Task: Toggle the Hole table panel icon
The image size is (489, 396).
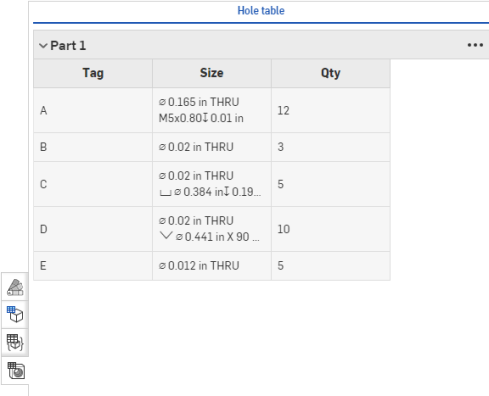Action: click(x=15, y=371)
